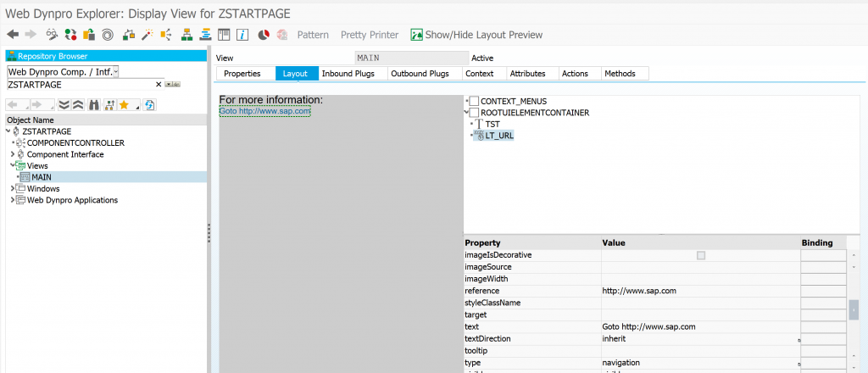Click the Activate magic wand icon
Viewport: 868px width, 373px height.
pos(147,35)
